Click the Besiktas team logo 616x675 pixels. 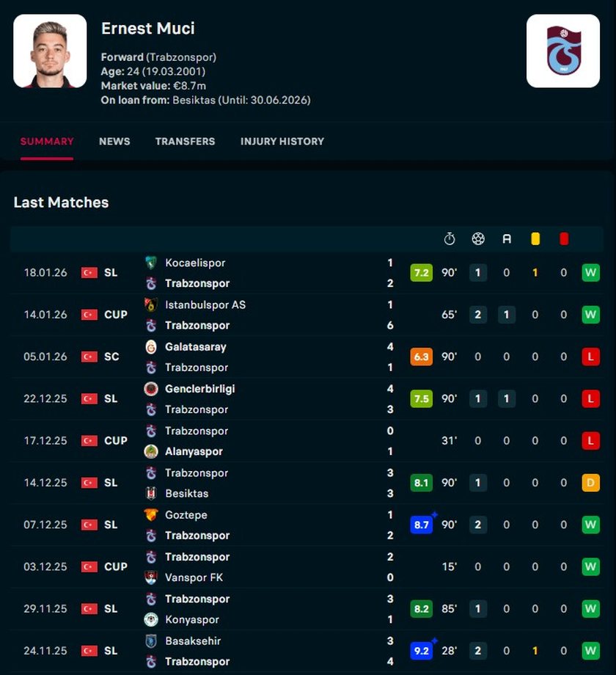pos(151,494)
